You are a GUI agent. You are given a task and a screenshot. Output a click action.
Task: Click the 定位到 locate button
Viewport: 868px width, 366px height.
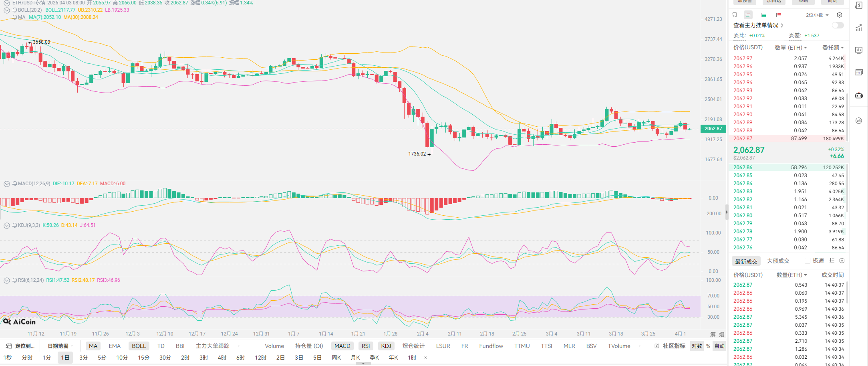tap(21, 346)
